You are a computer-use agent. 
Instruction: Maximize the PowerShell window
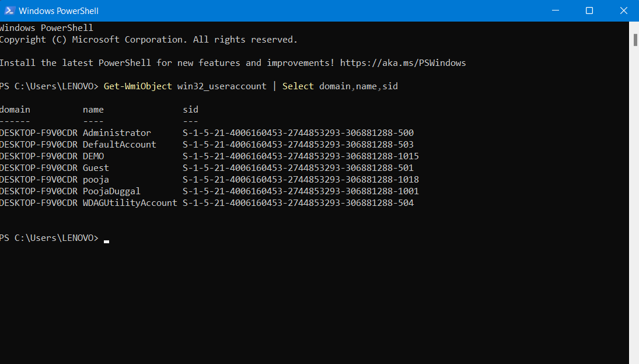coord(589,10)
